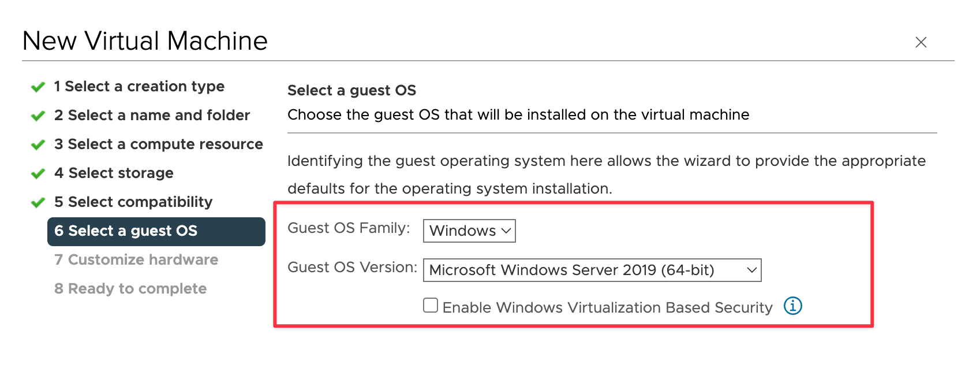Enable Windows Virtualization Based Security checkbox

click(431, 305)
